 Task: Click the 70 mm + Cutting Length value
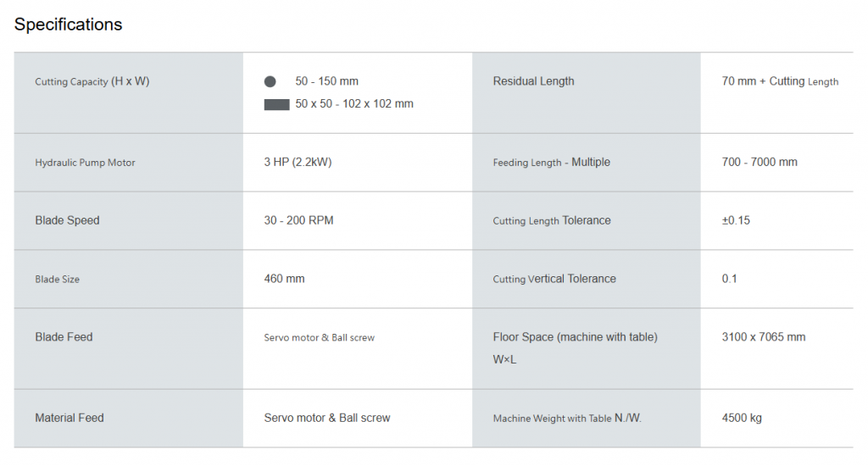pyautogui.click(x=780, y=81)
